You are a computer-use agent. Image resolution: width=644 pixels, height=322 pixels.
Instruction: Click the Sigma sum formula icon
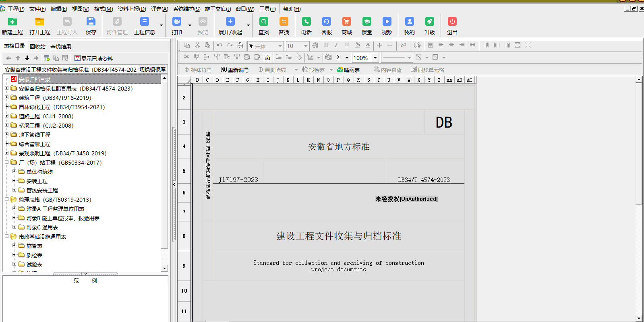tap(338, 57)
